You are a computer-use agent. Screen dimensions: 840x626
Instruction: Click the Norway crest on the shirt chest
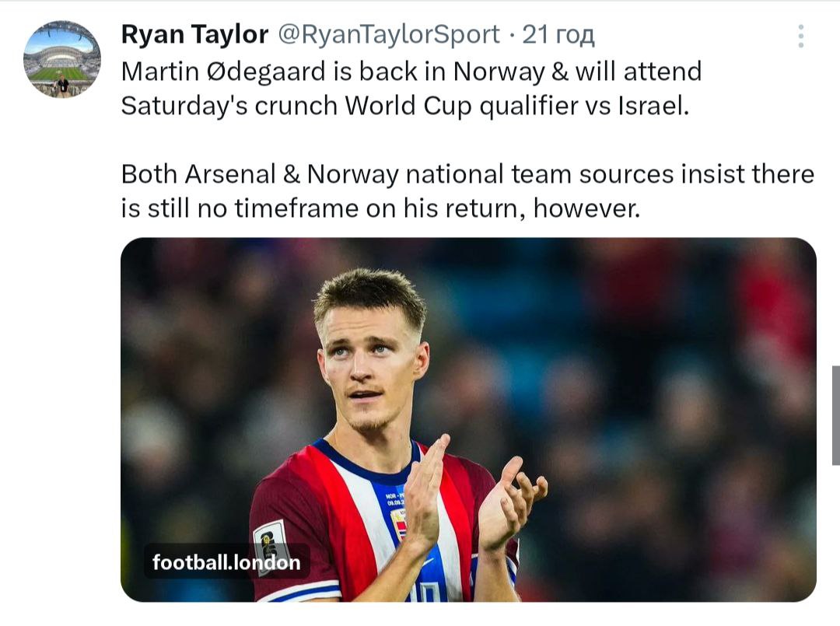coord(399,524)
